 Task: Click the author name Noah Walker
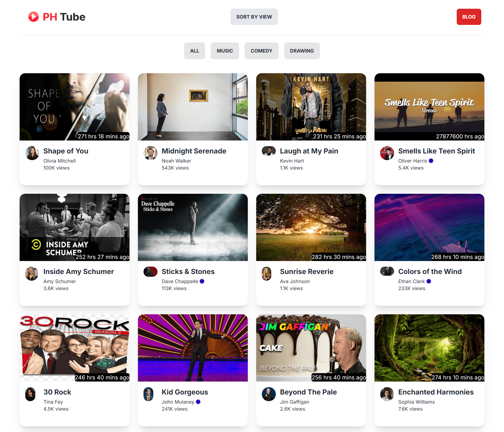coord(176,161)
